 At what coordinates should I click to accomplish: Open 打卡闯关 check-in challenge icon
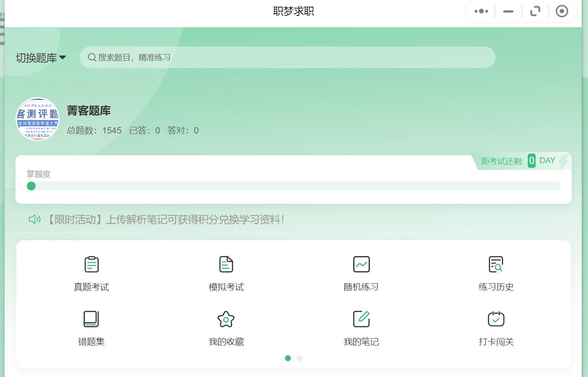[496, 319]
